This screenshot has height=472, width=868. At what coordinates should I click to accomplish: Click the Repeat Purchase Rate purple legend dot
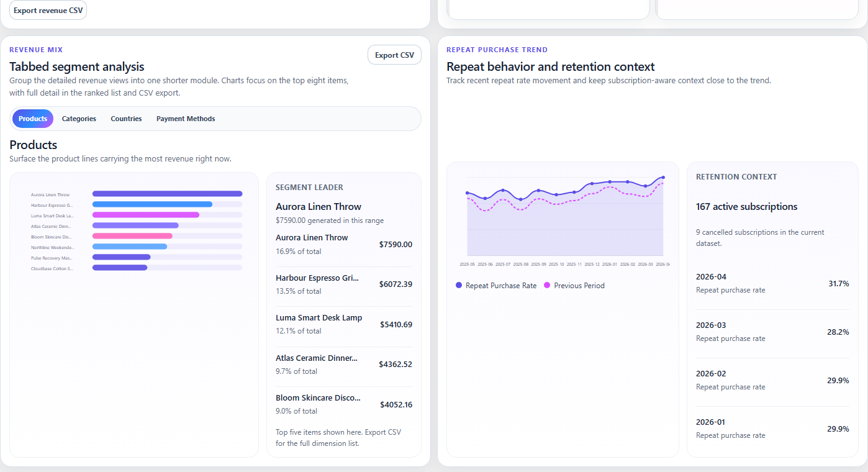pyautogui.click(x=458, y=285)
